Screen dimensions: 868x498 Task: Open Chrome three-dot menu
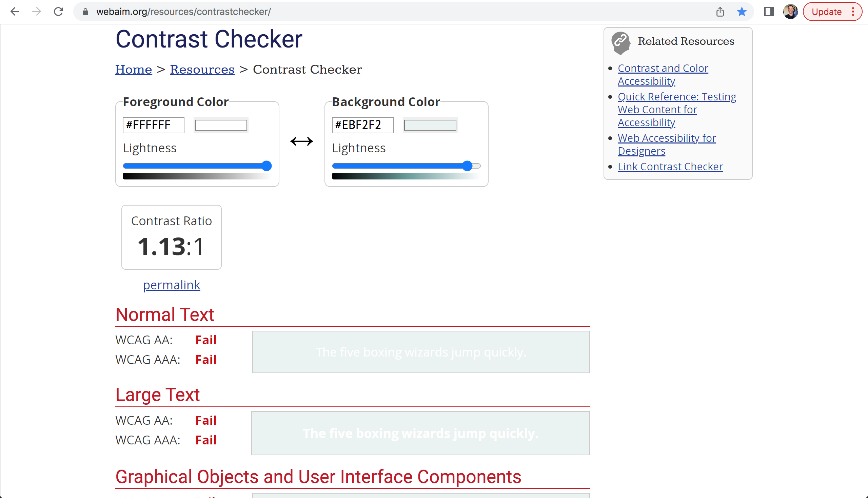pos(853,12)
